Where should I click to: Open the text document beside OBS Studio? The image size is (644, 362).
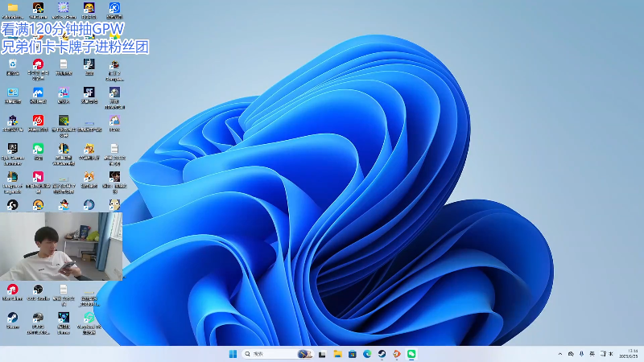click(x=64, y=290)
